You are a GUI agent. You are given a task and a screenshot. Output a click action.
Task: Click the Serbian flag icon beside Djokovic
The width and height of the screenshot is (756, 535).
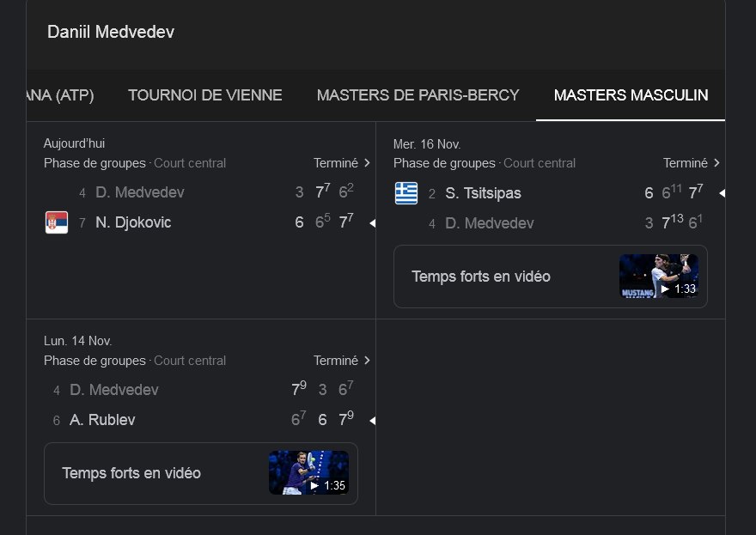[57, 222]
